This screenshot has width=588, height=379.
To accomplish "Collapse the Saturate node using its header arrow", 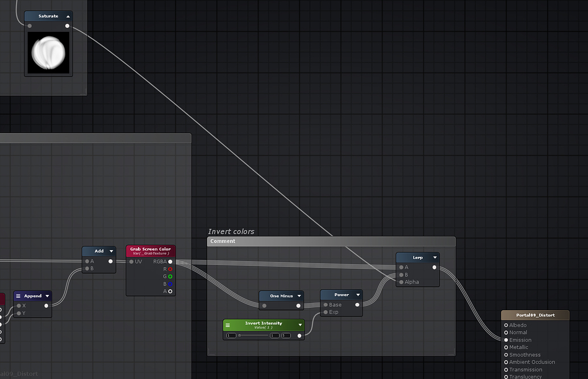I will click(68, 16).
